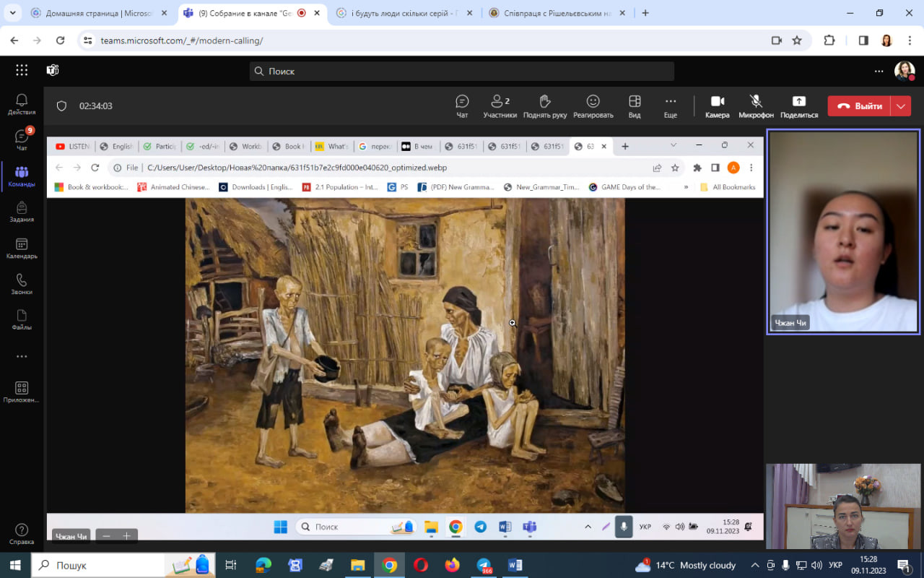Open Telegram from the taskbar
The image size is (924, 578).
point(484,565)
